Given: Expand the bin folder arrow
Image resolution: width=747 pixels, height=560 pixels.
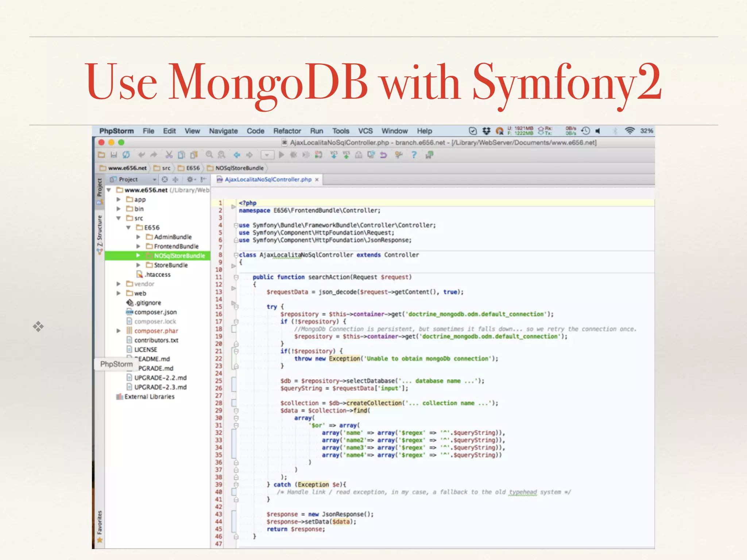Looking at the screenshot, I should (x=119, y=209).
